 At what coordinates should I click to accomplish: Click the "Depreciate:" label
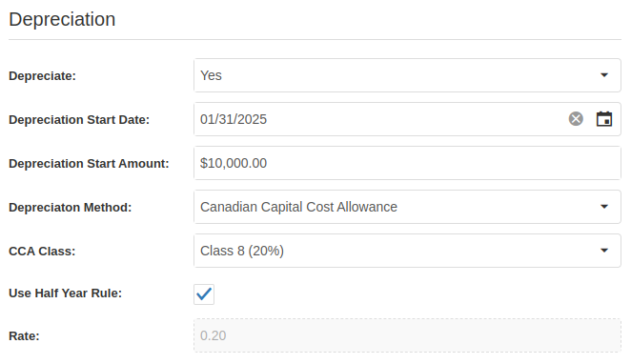pyautogui.click(x=42, y=76)
